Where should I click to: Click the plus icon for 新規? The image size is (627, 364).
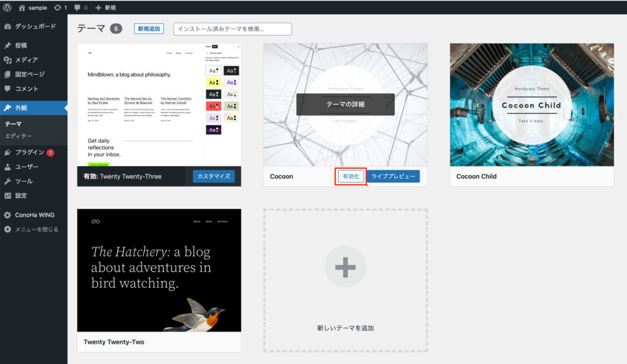point(99,7)
